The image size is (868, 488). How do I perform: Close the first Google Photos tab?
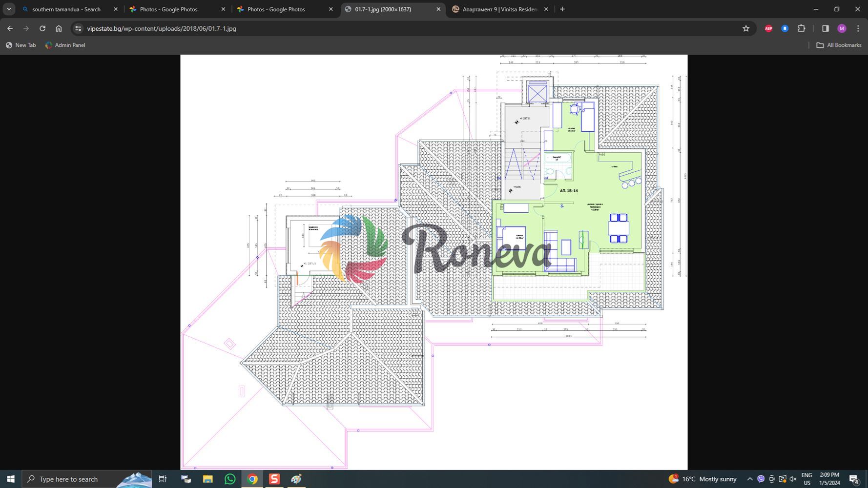(x=223, y=9)
